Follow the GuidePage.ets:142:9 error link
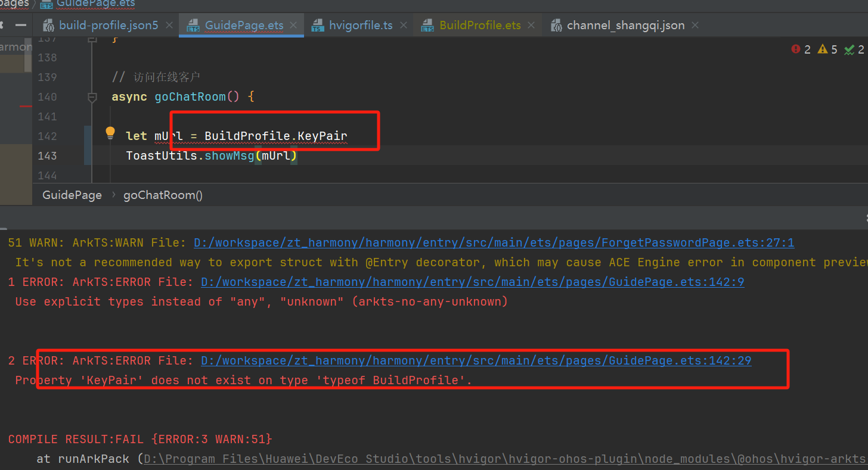Viewport: 868px width, 470px height. [x=473, y=282]
